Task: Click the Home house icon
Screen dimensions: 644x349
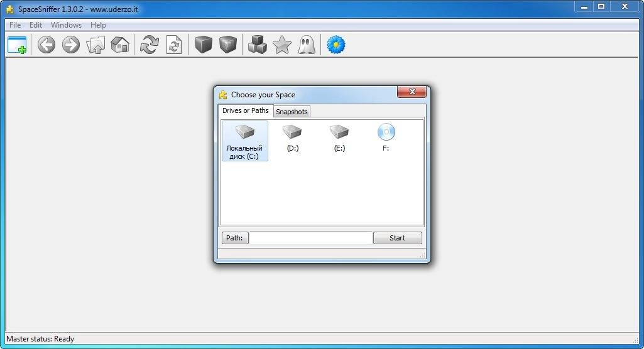Action: click(120, 45)
